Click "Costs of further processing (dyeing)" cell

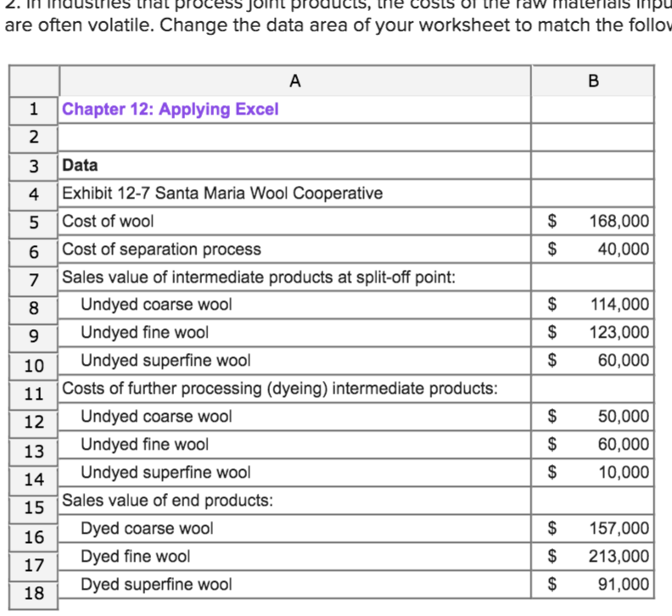point(295,389)
